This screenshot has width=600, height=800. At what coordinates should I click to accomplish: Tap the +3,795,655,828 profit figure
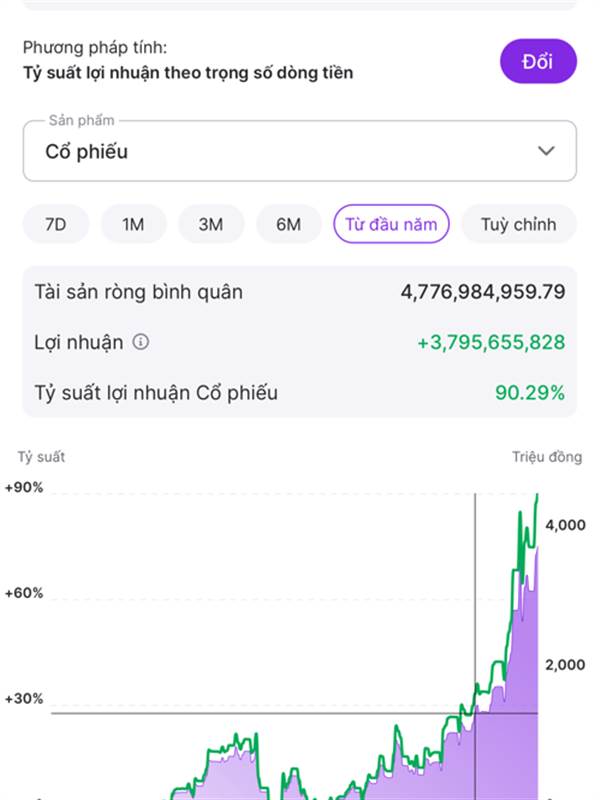491,342
